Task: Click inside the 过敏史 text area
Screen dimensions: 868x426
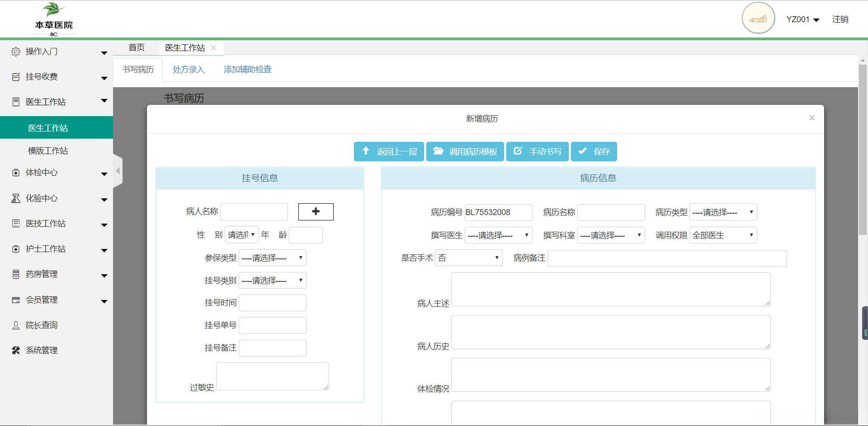Action: (272, 376)
